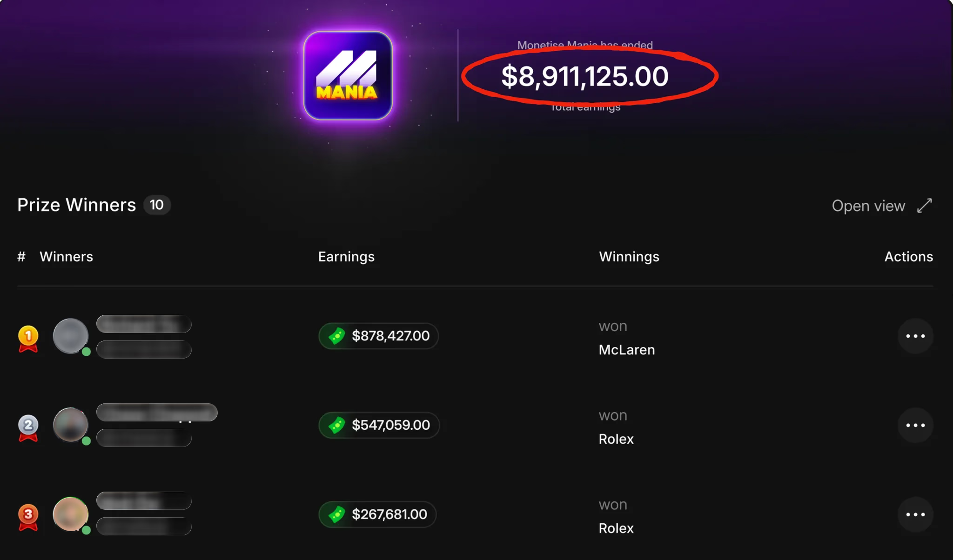This screenshot has width=953, height=560.
Task: Open actions menu for the third-place winner
Action: click(916, 514)
